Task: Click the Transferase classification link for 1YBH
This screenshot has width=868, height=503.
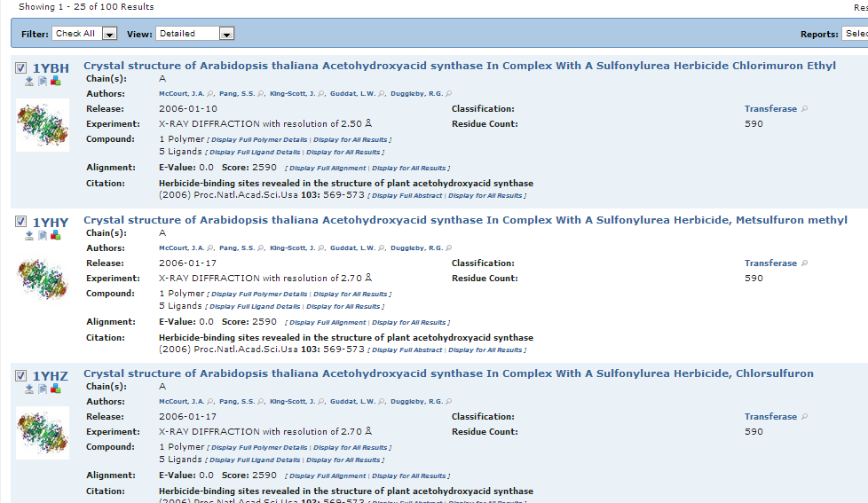Action: 770,109
